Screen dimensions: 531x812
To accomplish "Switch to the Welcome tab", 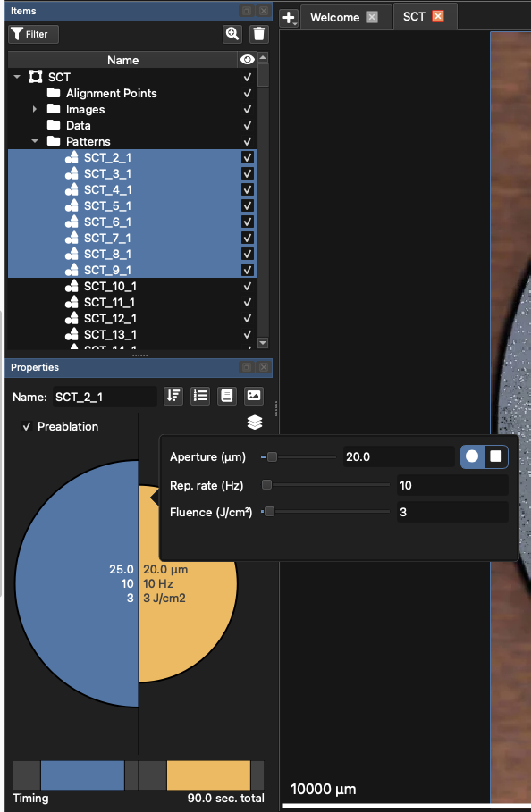I will 334,17.
